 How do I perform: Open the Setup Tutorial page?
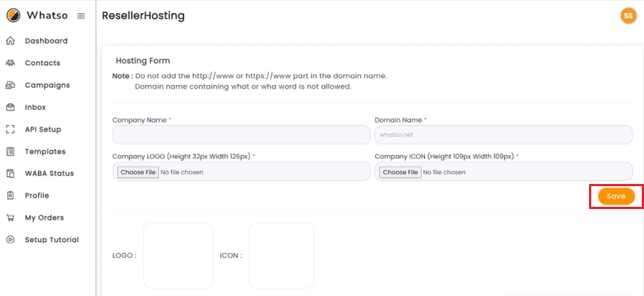(x=51, y=240)
